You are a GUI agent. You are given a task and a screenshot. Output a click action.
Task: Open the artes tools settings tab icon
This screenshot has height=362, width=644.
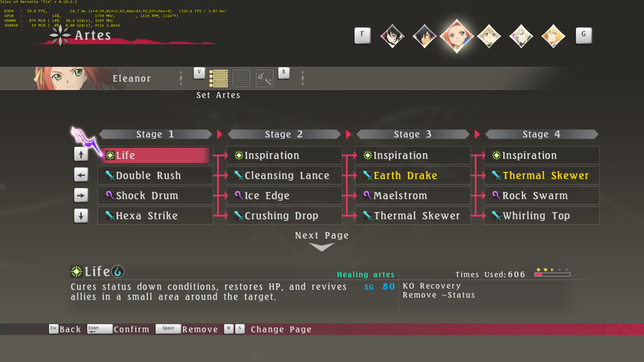[x=264, y=78]
